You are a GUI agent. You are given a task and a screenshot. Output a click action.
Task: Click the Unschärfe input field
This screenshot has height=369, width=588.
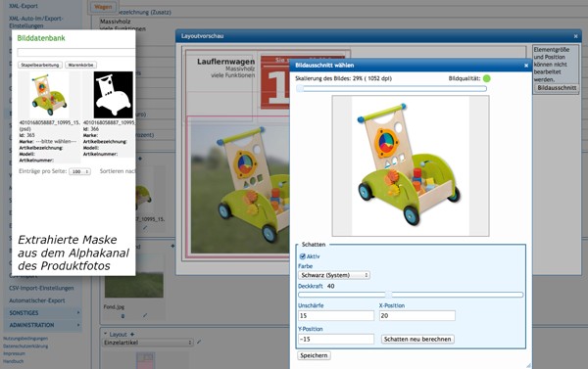click(x=336, y=316)
